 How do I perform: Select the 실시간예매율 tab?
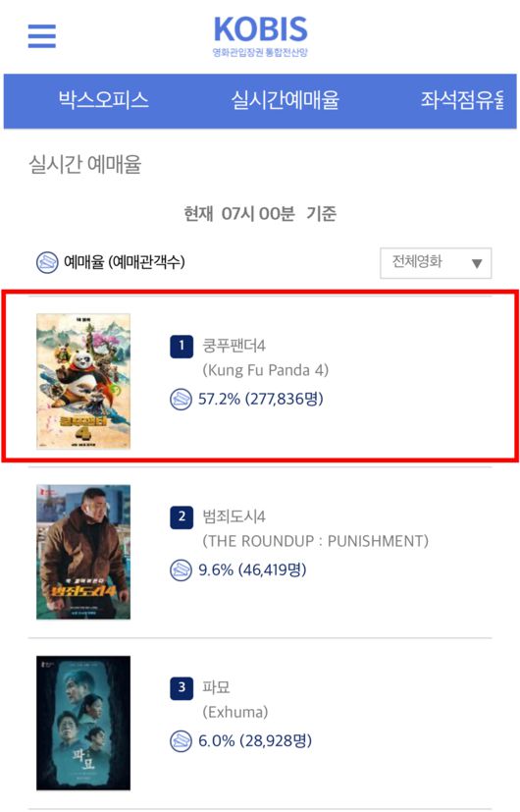(286, 100)
